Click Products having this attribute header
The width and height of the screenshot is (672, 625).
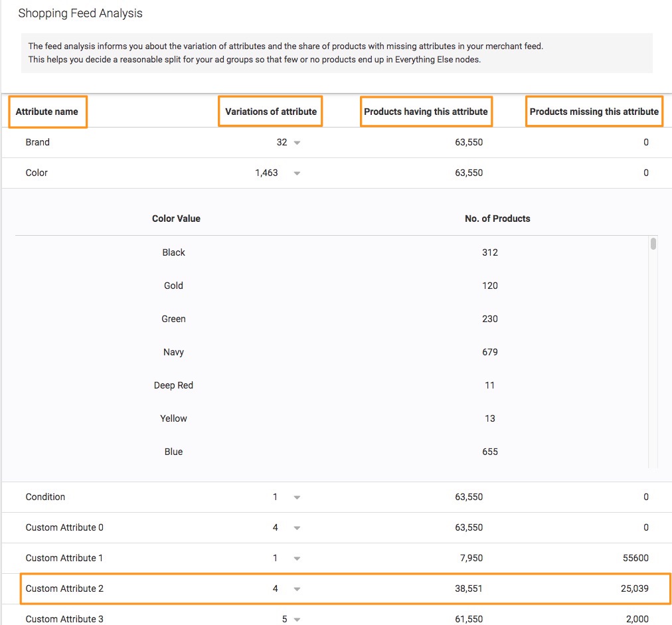point(426,112)
